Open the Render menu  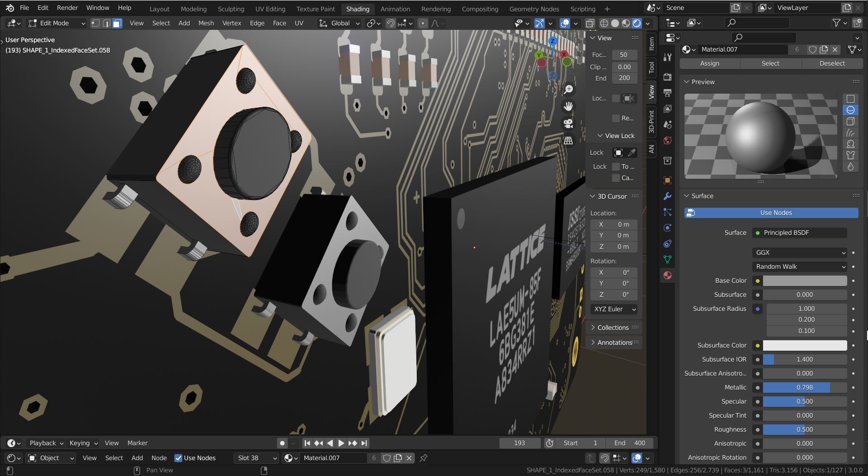pos(67,8)
